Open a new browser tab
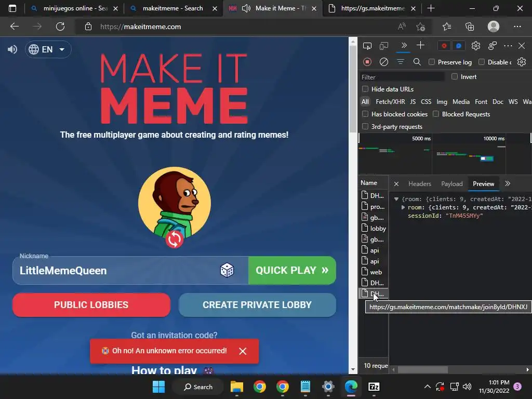 [431, 8]
